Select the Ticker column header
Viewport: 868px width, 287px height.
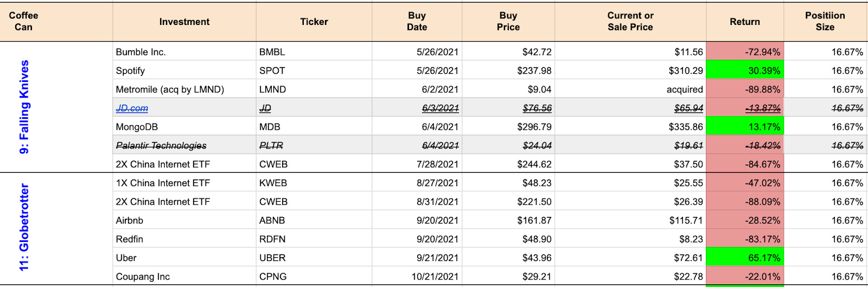pyautogui.click(x=314, y=22)
